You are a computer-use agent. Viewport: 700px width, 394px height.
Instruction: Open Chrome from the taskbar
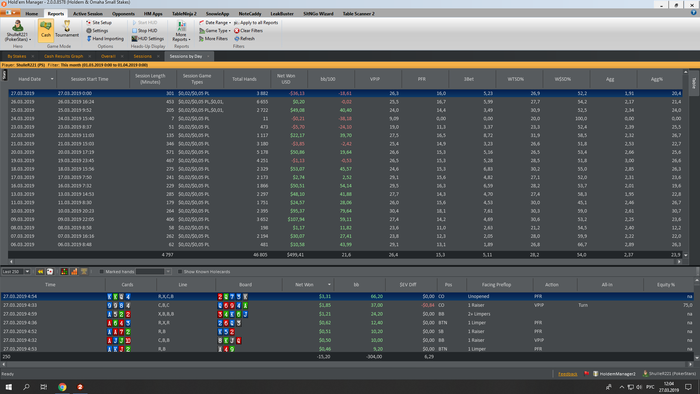click(62, 387)
